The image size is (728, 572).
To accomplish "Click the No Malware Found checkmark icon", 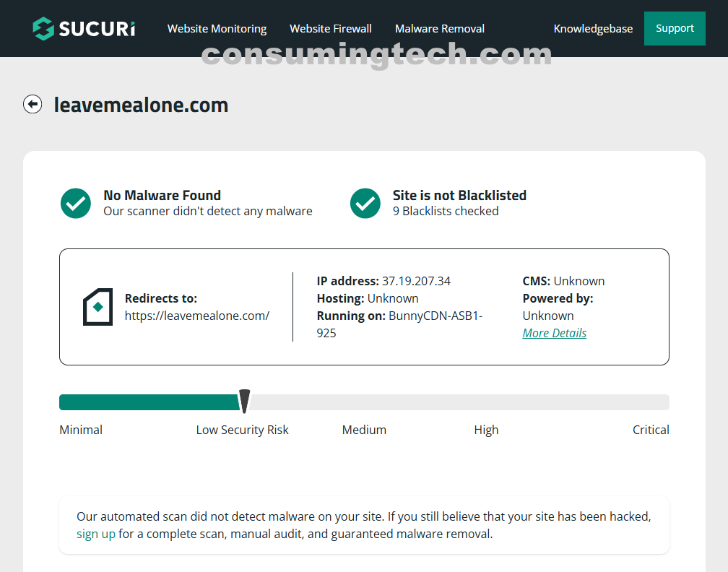I will (76, 204).
